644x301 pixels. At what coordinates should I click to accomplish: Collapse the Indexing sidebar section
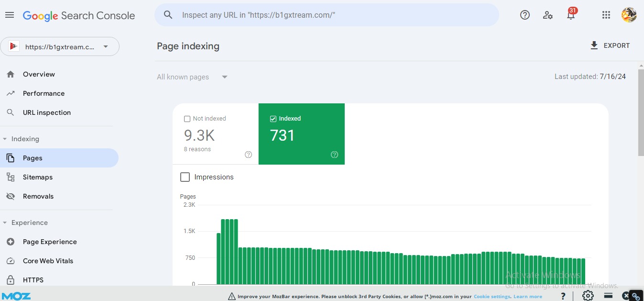point(5,139)
